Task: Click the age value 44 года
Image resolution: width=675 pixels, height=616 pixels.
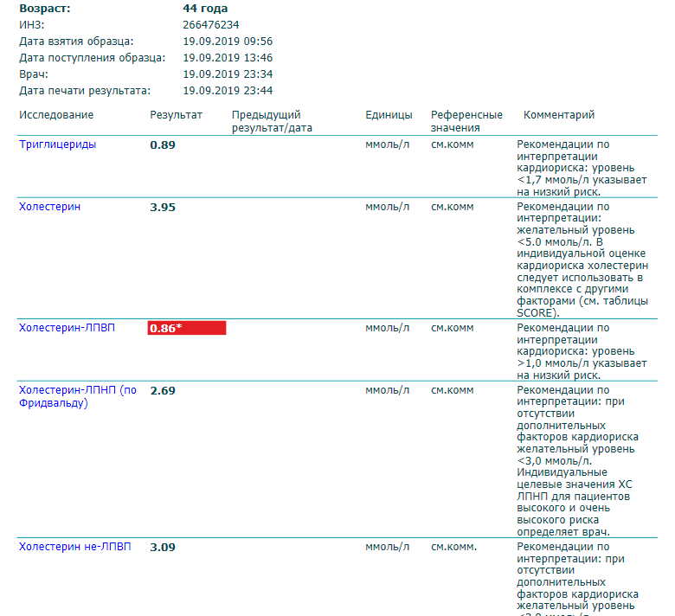Action: 205,9
